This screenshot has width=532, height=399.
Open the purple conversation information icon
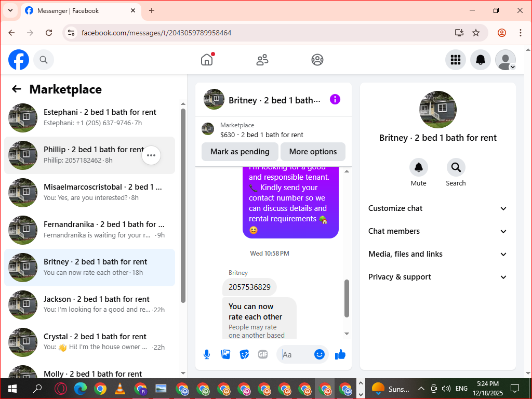click(335, 99)
